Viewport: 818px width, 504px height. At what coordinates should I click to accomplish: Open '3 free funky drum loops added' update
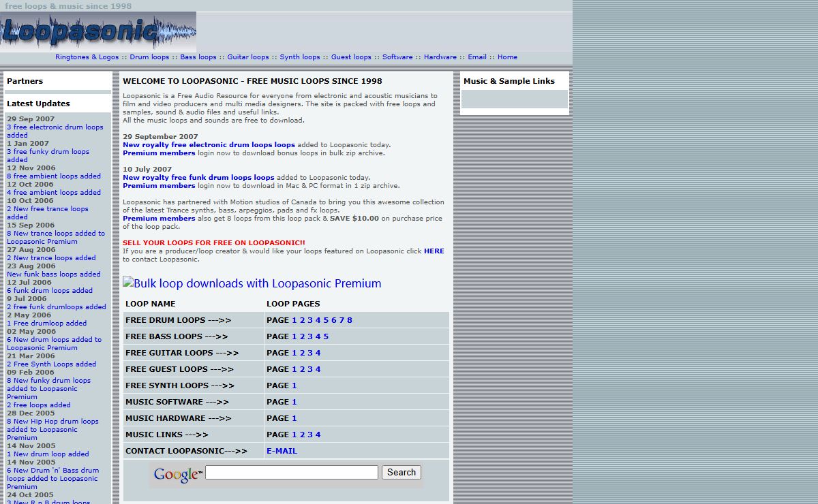pos(48,156)
